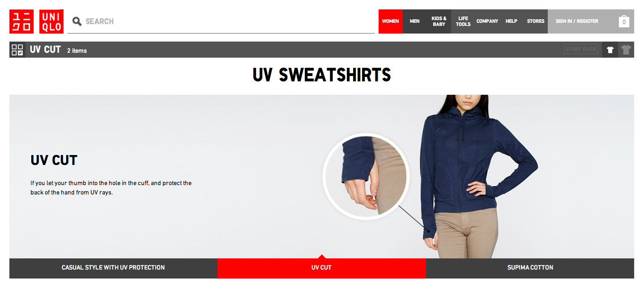Open the LIFE TOOLS menu
This screenshot has height=287, width=644.
click(x=463, y=21)
